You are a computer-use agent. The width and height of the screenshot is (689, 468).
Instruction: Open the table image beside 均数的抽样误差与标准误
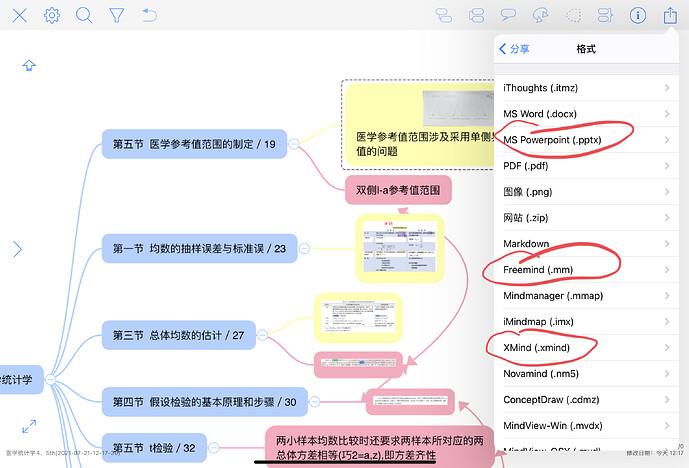tap(400, 248)
